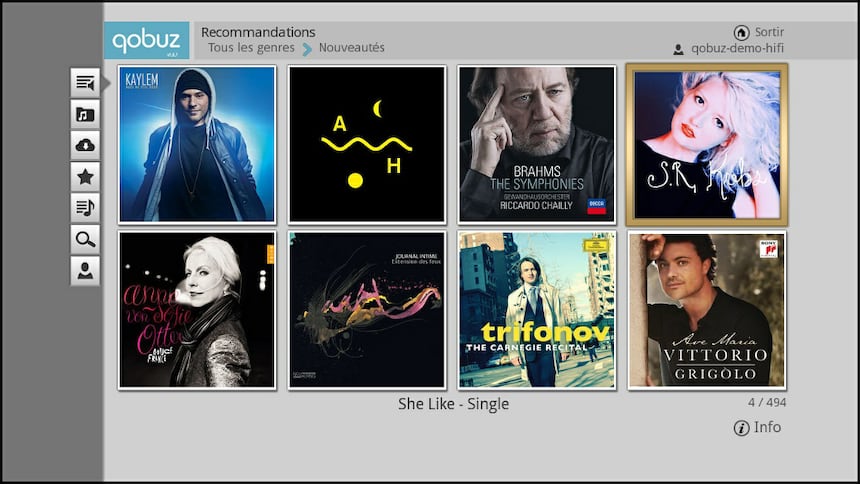
Task: Click the user icon beside qobuz-demo-hifi
Action: 678,49
